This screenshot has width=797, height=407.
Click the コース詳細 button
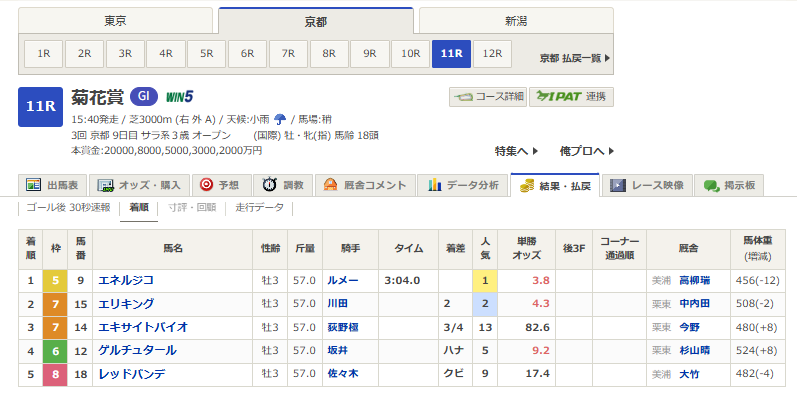(x=488, y=97)
